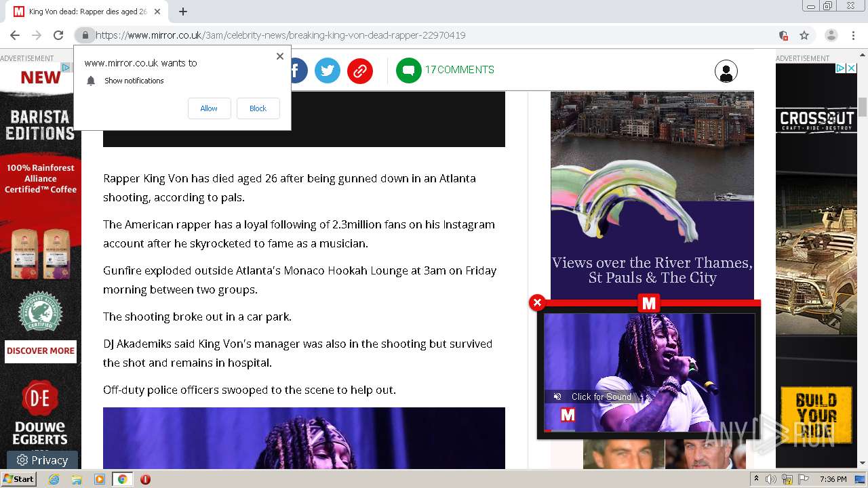Allow mirror.co.uk notifications
868x488 pixels.
(209, 108)
